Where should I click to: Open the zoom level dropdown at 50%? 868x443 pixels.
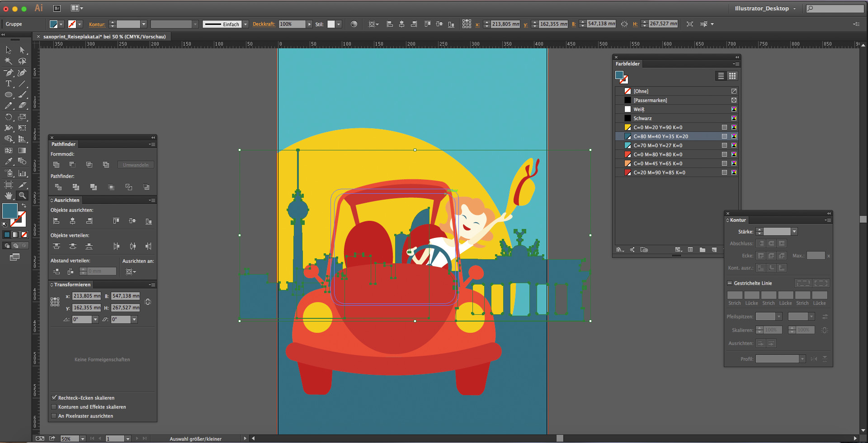point(82,438)
